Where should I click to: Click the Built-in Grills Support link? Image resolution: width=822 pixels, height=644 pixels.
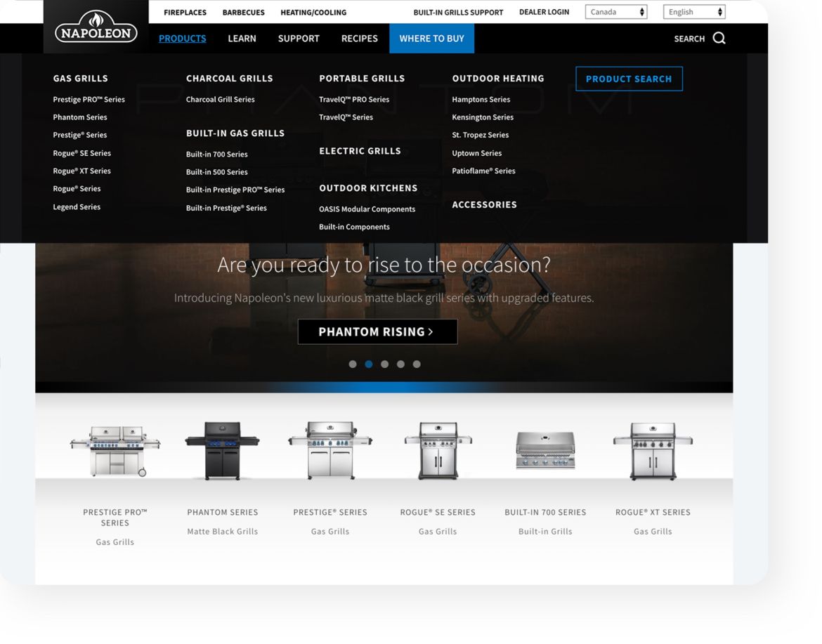[458, 12]
